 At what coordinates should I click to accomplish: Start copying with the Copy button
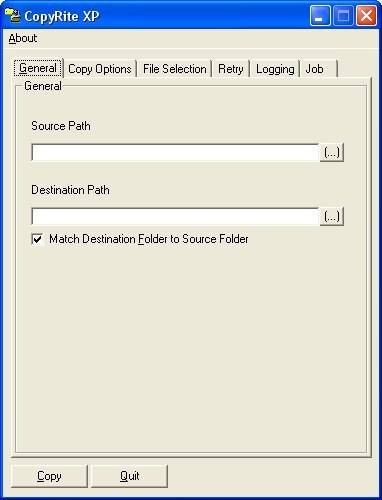pos(49,476)
